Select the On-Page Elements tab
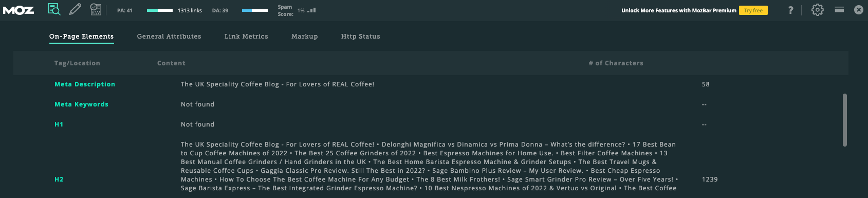The image size is (868, 198). 82,37
